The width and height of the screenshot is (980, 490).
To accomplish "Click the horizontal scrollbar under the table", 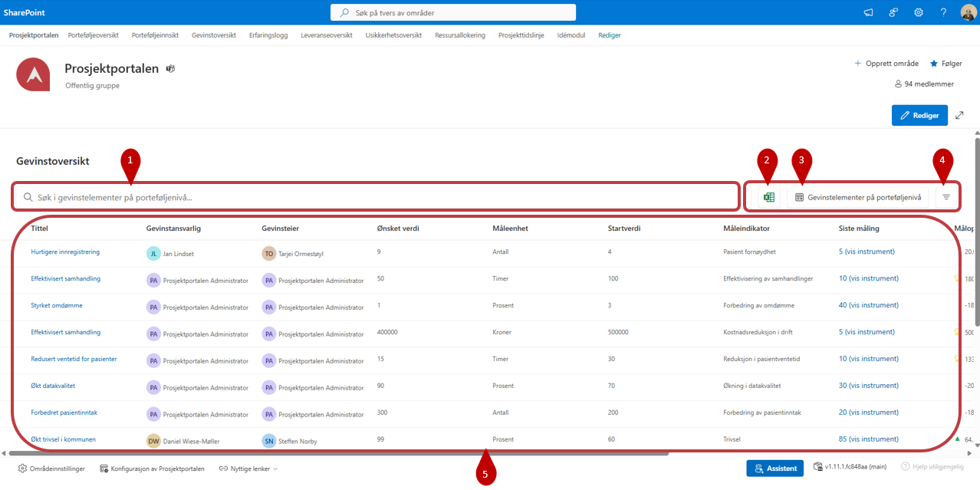I will [337, 454].
